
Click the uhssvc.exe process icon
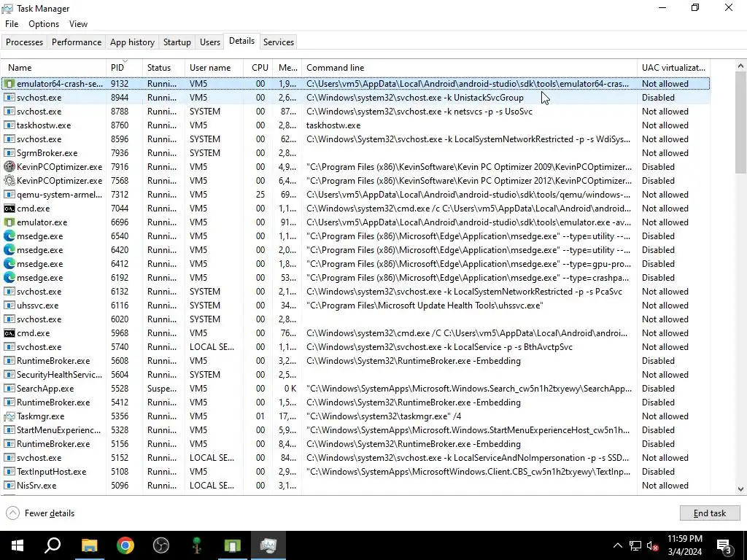[x=9, y=306]
